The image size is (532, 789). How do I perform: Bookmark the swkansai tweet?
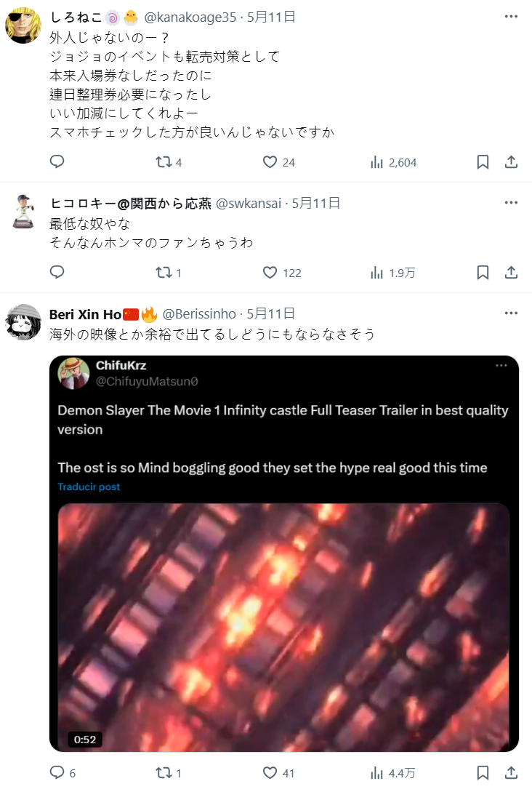tap(483, 273)
